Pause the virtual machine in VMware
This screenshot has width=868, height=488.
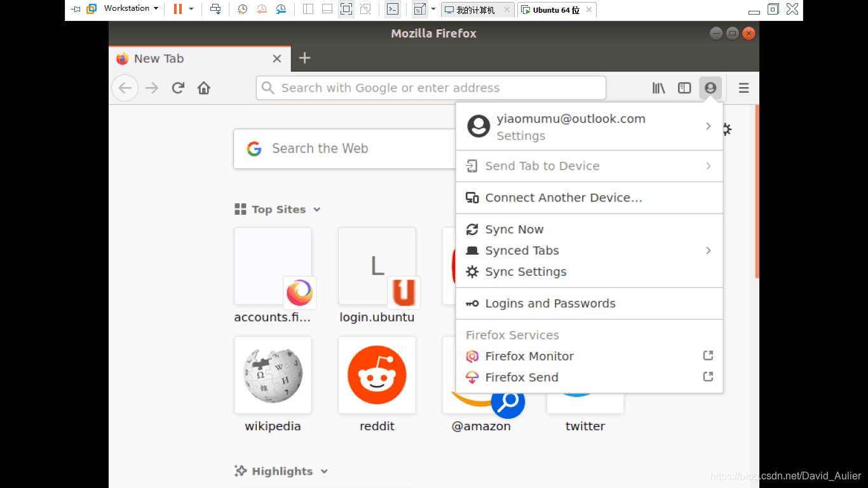tap(177, 9)
